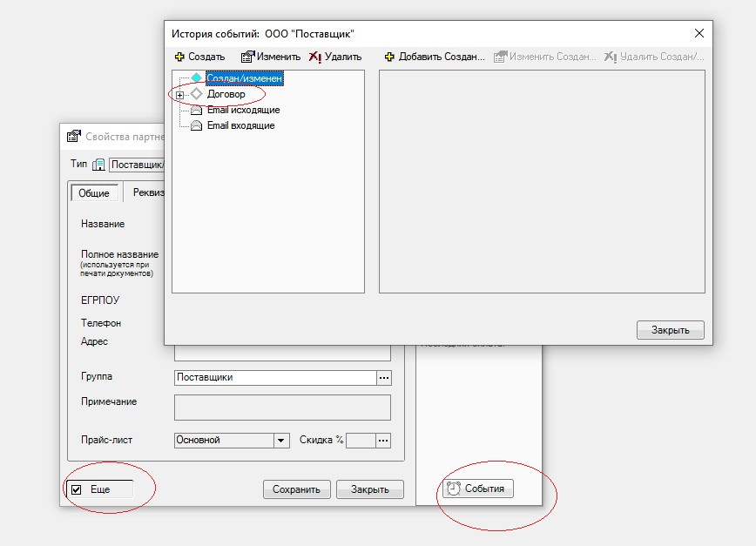The image size is (756, 546).
Task: Uncheck the Еще checkbox
Action: (x=77, y=490)
